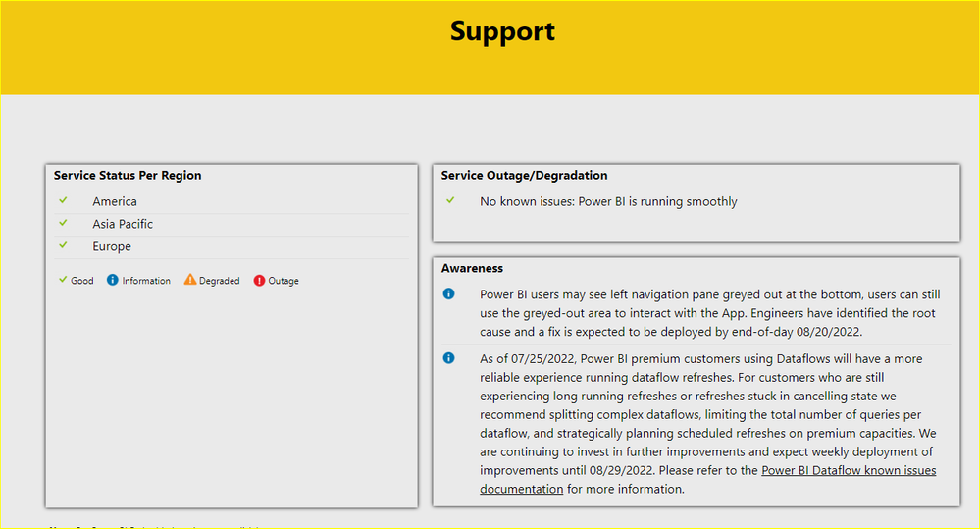Image resolution: width=980 pixels, height=529 pixels.
Task: Click the orange Degraded warning triangle icon
Action: (190, 280)
